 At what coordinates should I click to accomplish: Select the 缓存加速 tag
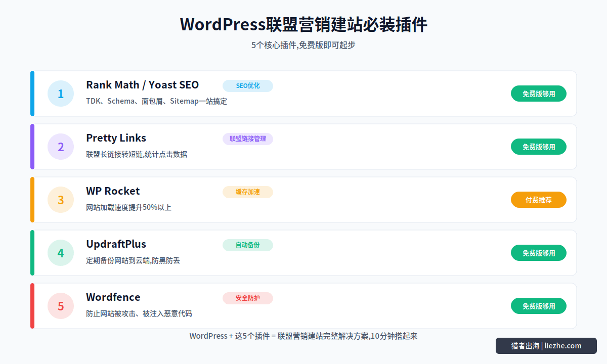point(248,192)
